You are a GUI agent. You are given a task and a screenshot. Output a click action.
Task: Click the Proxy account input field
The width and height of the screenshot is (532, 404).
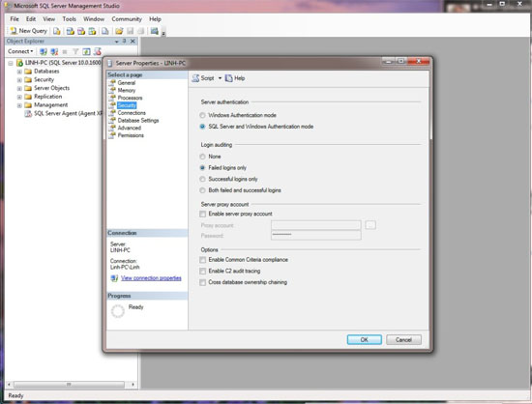pos(316,225)
